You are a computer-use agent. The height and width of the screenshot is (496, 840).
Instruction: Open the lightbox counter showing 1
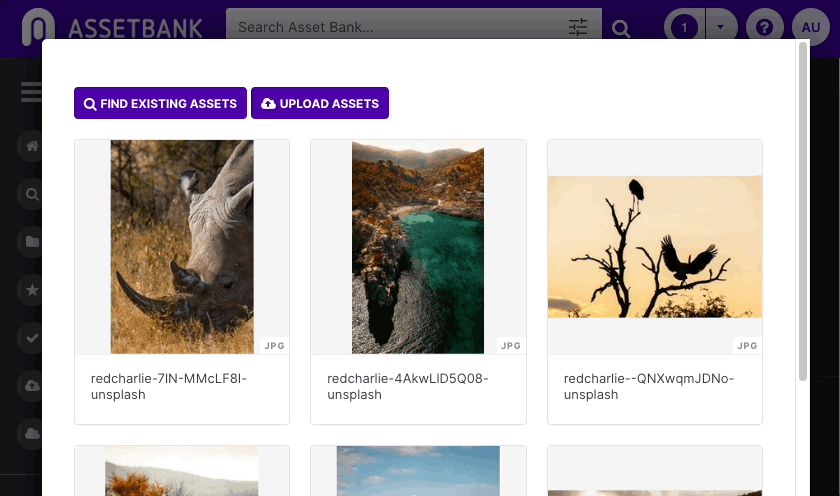684,27
